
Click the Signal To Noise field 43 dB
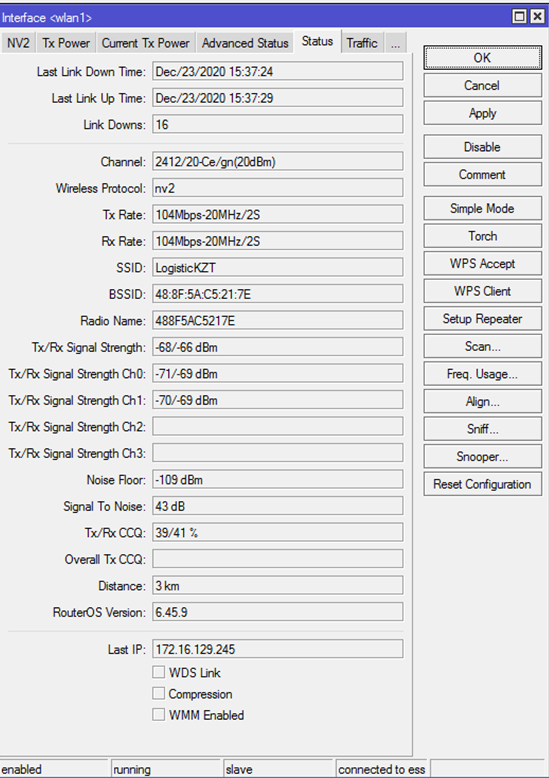pos(277,506)
